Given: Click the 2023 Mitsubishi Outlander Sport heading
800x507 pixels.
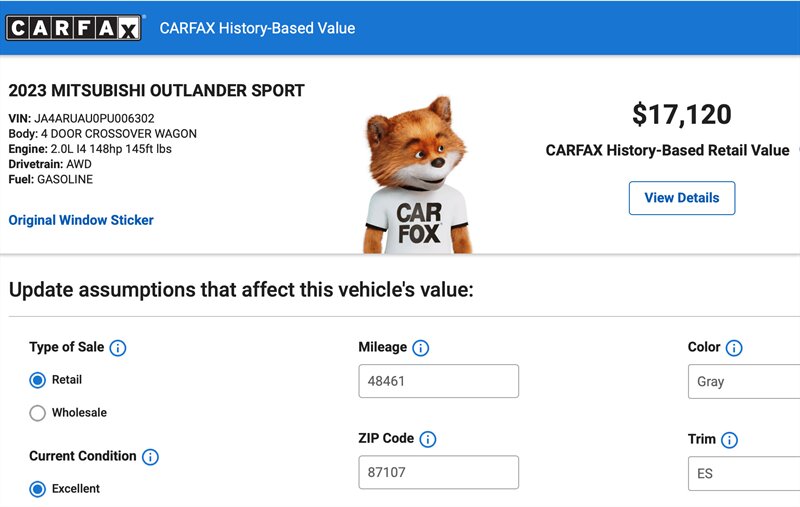Looking at the screenshot, I should [x=156, y=91].
